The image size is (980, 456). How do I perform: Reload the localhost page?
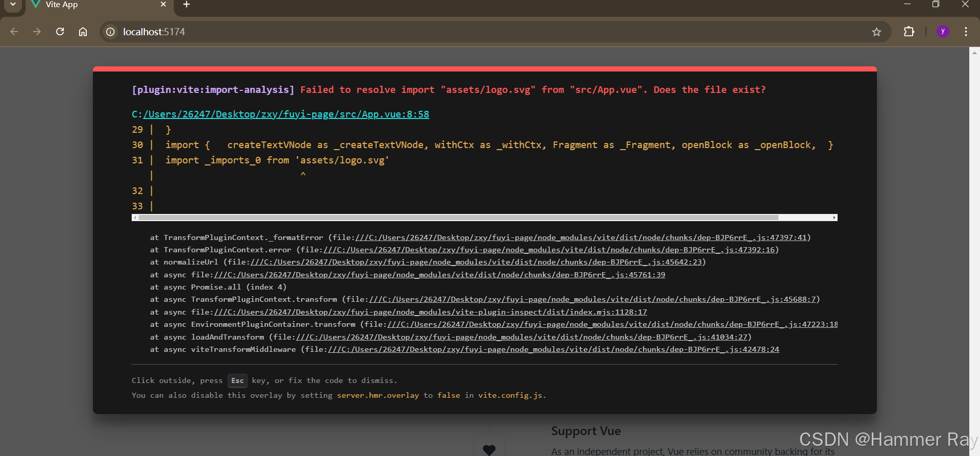pos(60,32)
